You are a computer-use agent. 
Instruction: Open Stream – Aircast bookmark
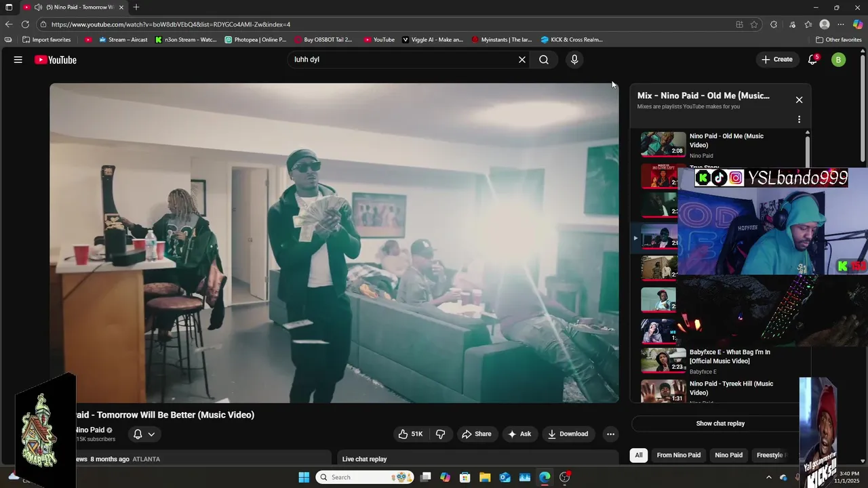click(x=123, y=40)
